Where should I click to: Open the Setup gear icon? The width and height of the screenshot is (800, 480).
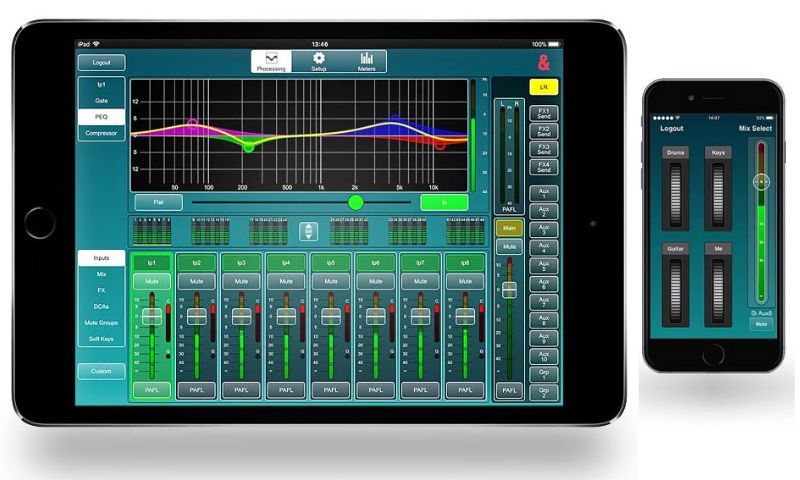319,61
